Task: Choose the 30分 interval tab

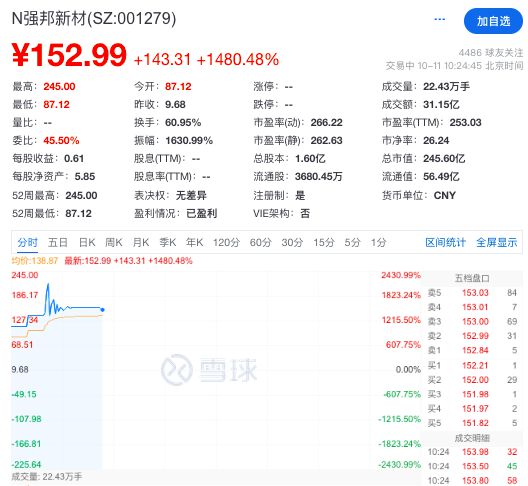Action: (x=292, y=242)
